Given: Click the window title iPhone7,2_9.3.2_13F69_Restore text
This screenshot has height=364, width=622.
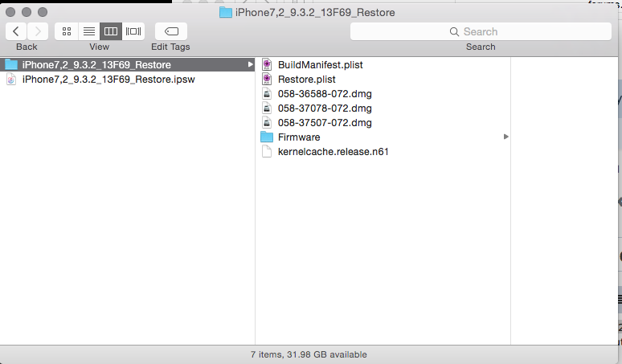Looking at the screenshot, I should (315, 12).
